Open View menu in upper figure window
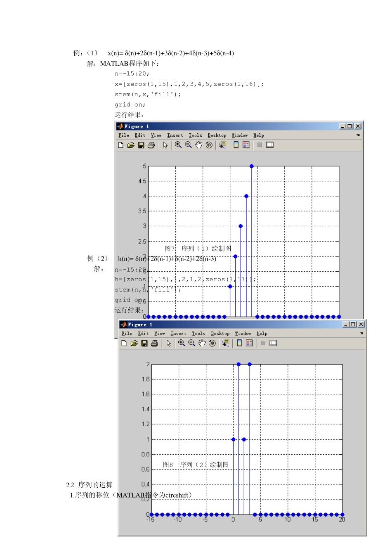This screenshot has width=392, height=555. coord(156,135)
